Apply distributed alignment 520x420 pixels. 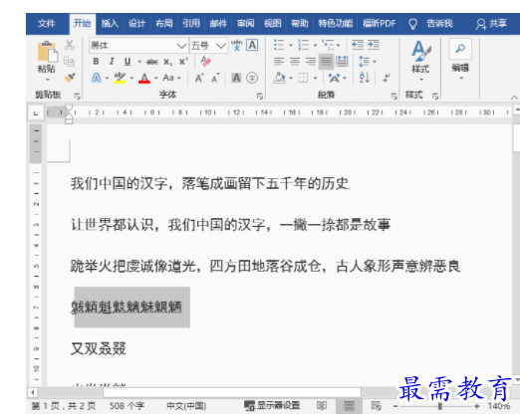coord(342,62)
